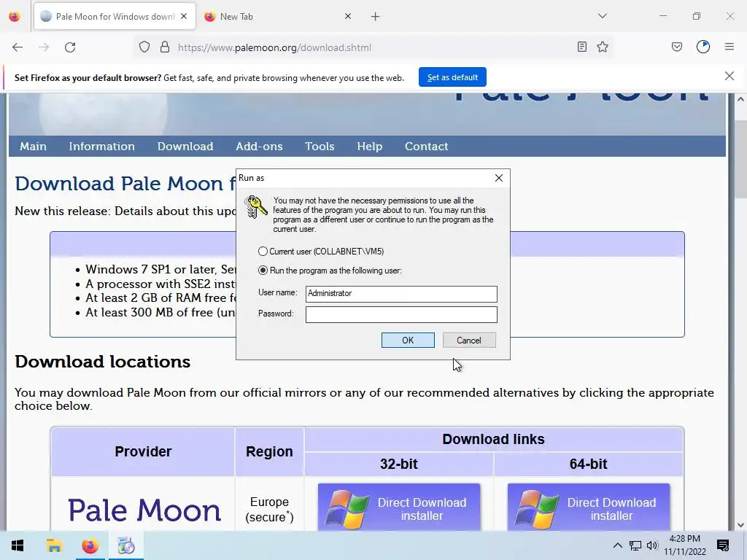Screen dimensions: 747x560
Task: Open the Firefox View icon beside the tabs
Action: point(15,17)
